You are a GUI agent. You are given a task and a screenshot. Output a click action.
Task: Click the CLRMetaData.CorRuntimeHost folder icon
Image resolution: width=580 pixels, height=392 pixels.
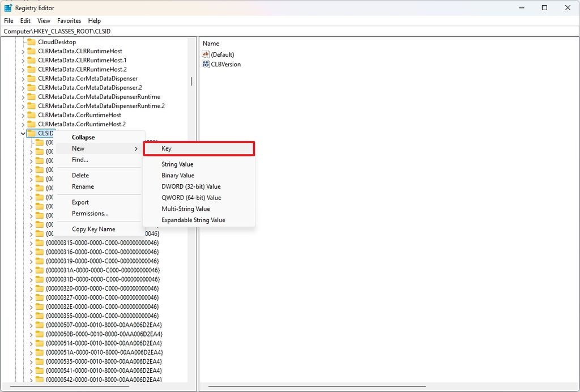point(31,114)
